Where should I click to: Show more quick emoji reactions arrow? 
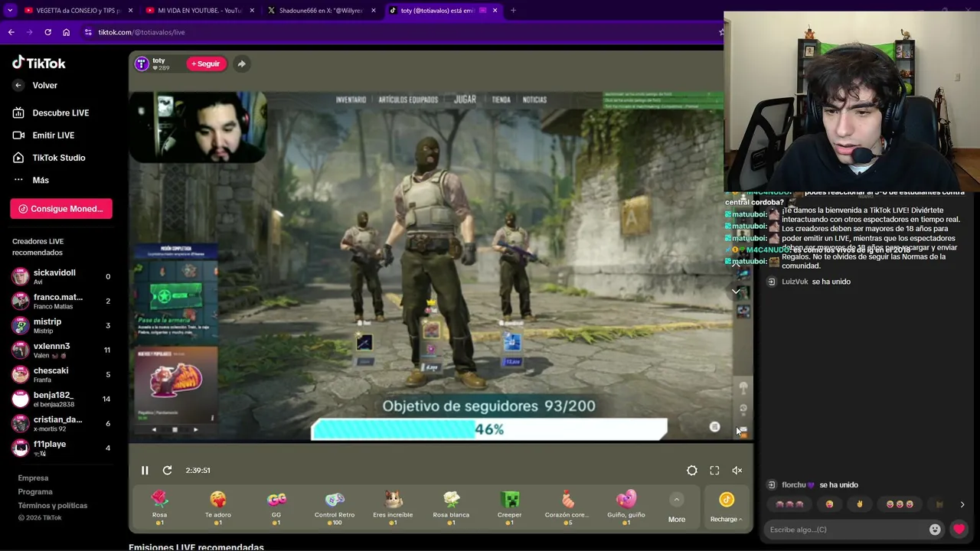[x=962, y=505]
